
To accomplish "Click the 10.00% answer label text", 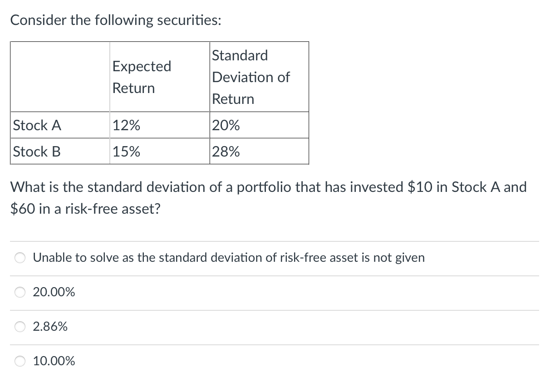I will 54,361.
